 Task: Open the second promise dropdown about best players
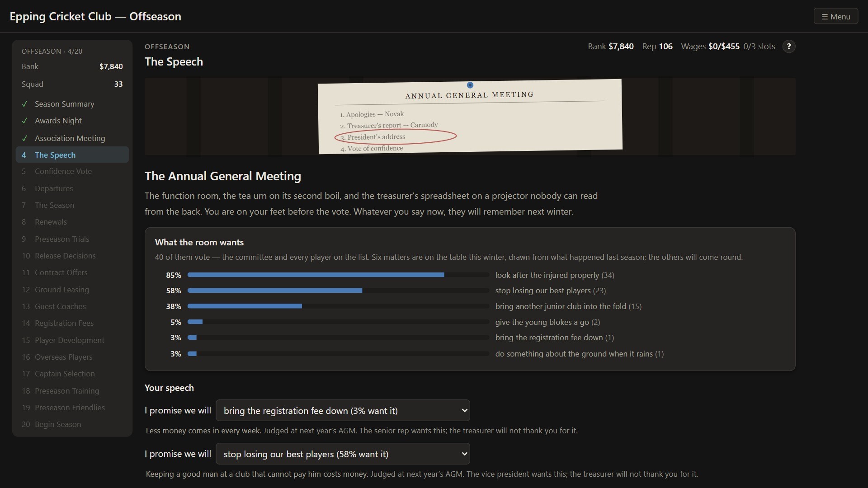343,454
